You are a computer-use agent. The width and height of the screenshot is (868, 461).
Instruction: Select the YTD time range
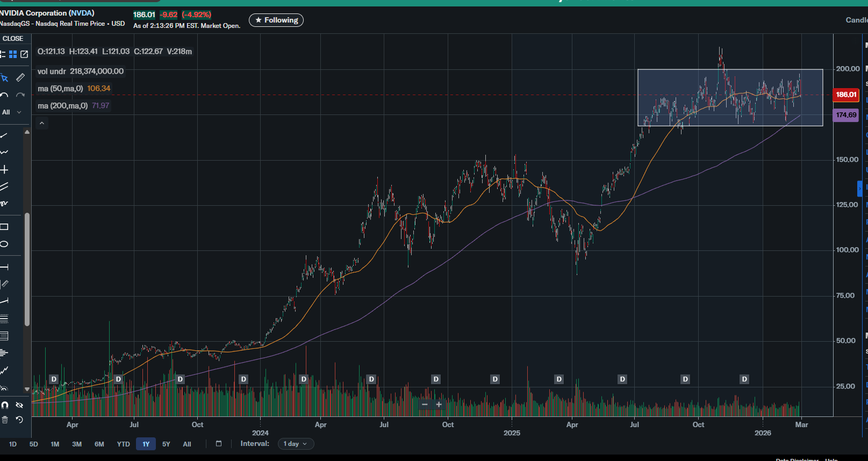(123, 444)
